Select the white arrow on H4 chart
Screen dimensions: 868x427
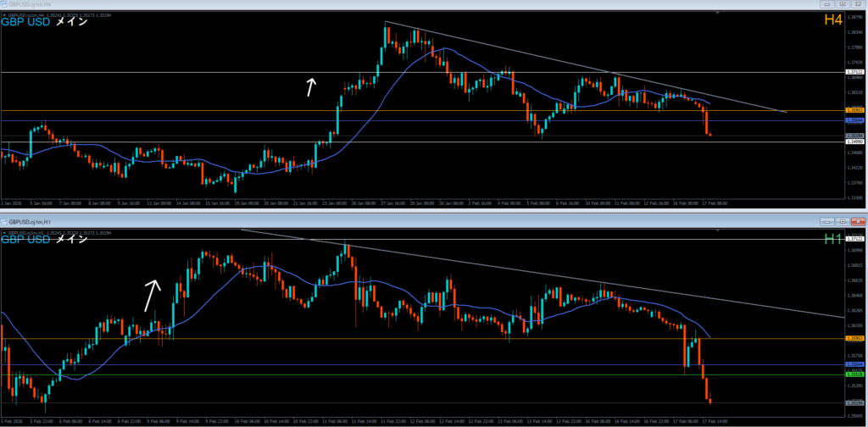(x=311, y=85)
